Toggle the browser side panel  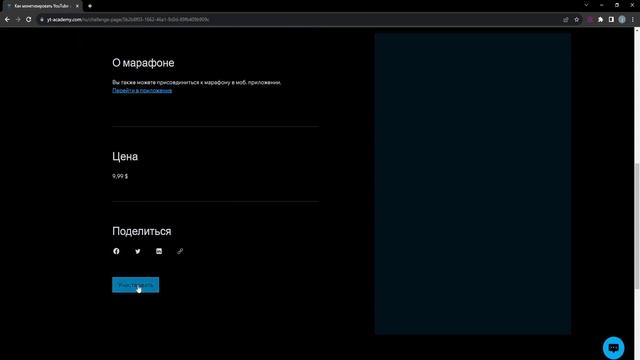(x=611, y=20)
